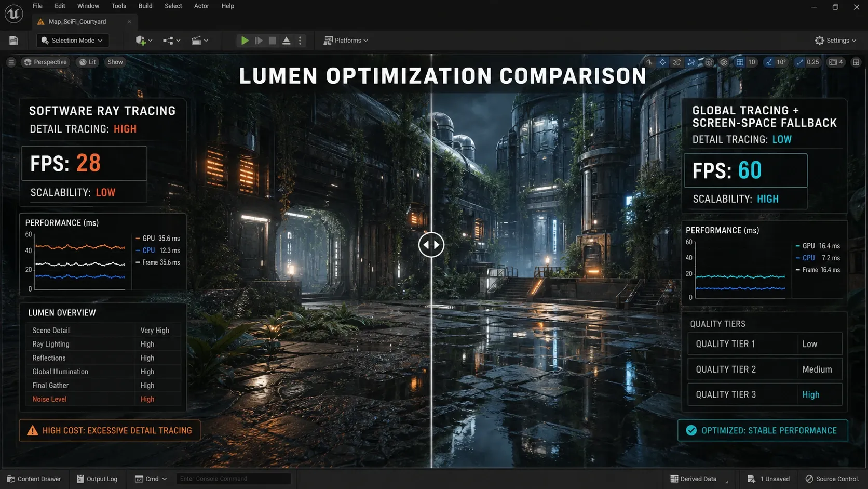The height and width of the screenshot is (489, 868).
Task: Change the Lit view mode
Action: [87, 62]
